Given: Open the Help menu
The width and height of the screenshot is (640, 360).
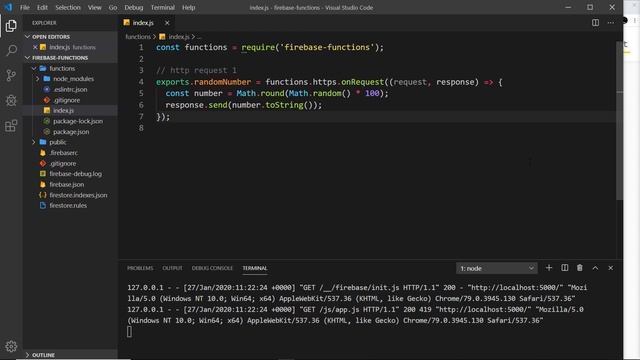Looking at the screenshot, I should [188, 7].
